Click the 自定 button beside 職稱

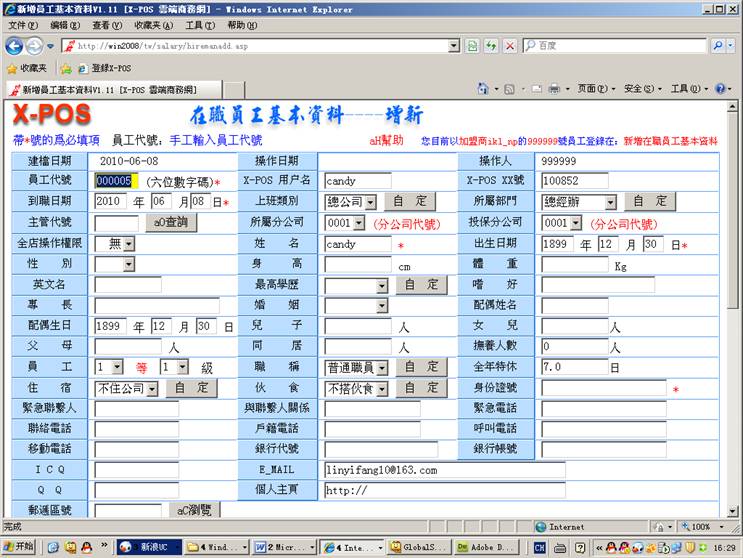point(422,367)
